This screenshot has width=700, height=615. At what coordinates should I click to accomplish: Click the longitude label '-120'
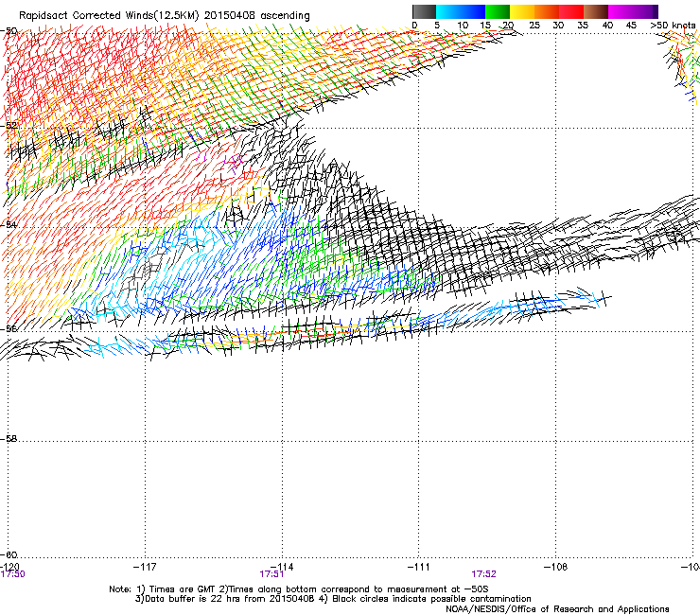[11, 567]
